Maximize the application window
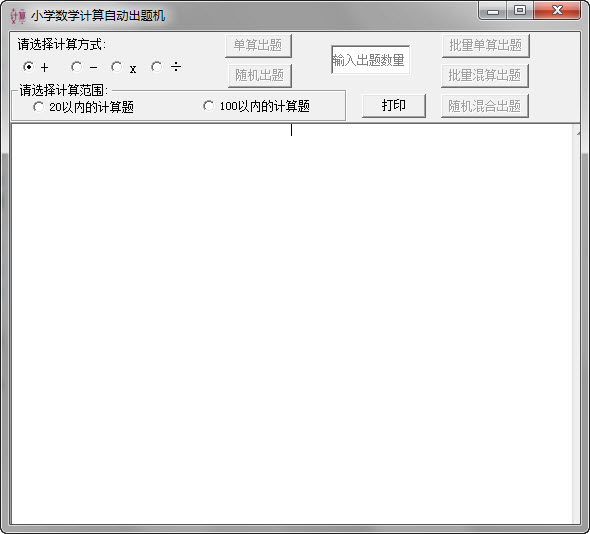590x534 pixels. [520, 10]
